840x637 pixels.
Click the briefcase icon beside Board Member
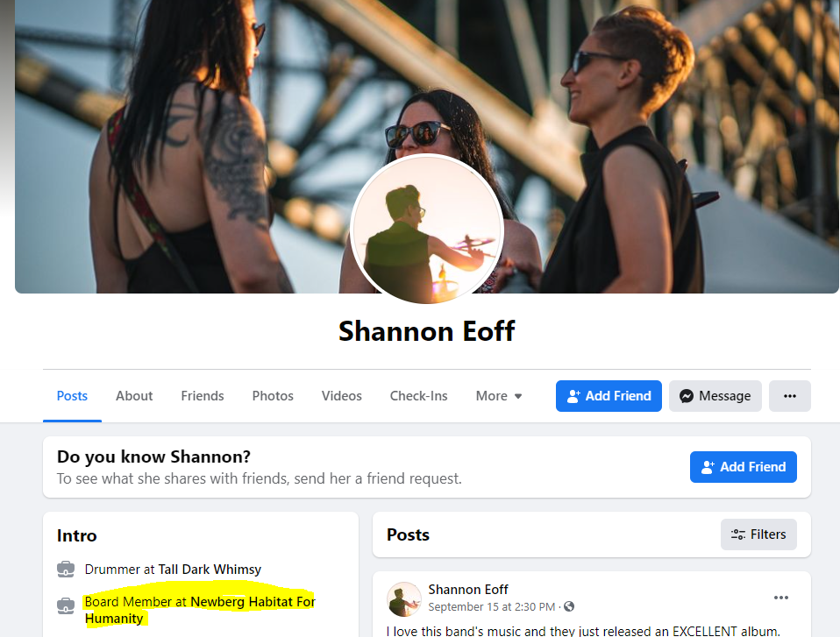(66, 606)
